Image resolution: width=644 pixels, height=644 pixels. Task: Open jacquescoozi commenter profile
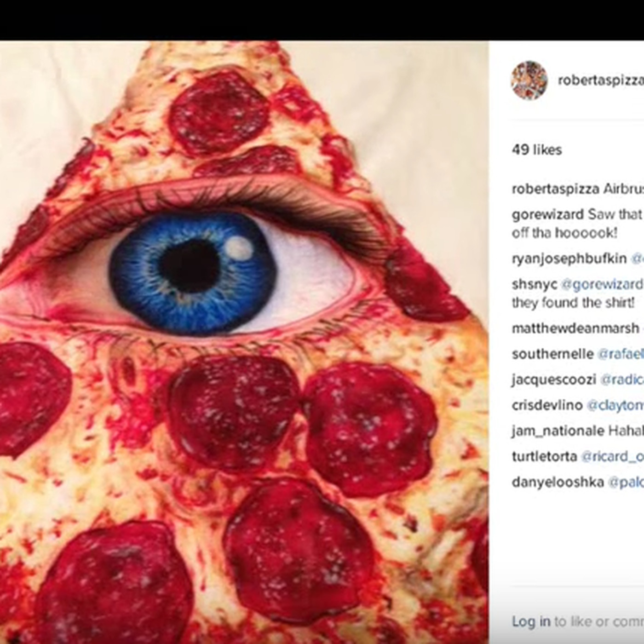554,379
